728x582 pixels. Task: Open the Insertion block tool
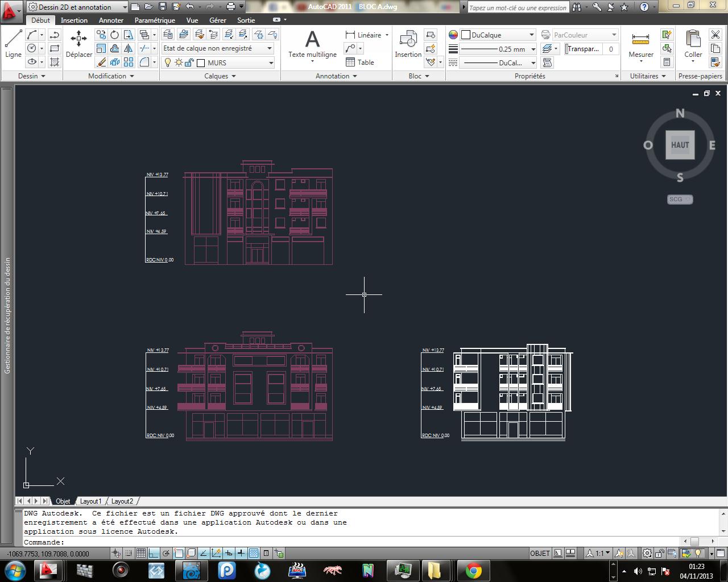click(x=408, y=44)
